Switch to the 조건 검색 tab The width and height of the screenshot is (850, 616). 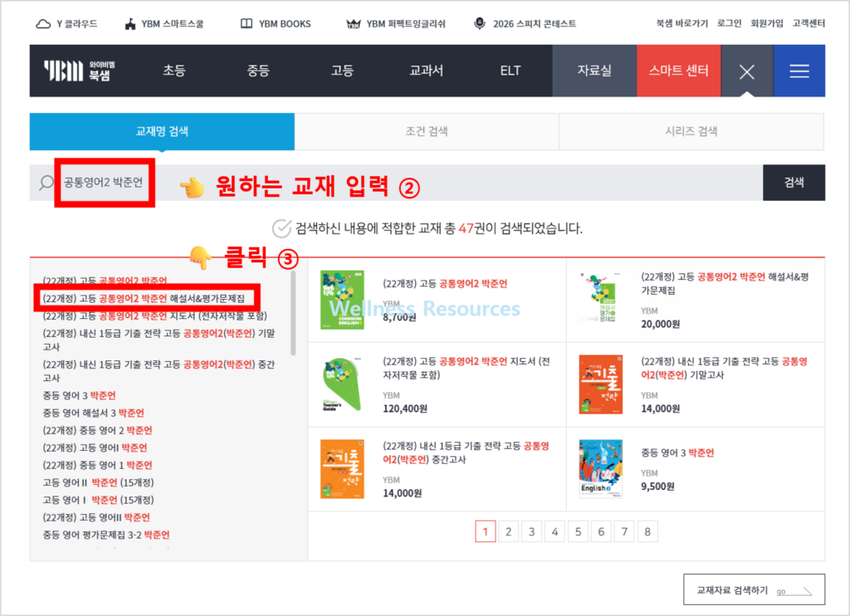click(427, 131)
